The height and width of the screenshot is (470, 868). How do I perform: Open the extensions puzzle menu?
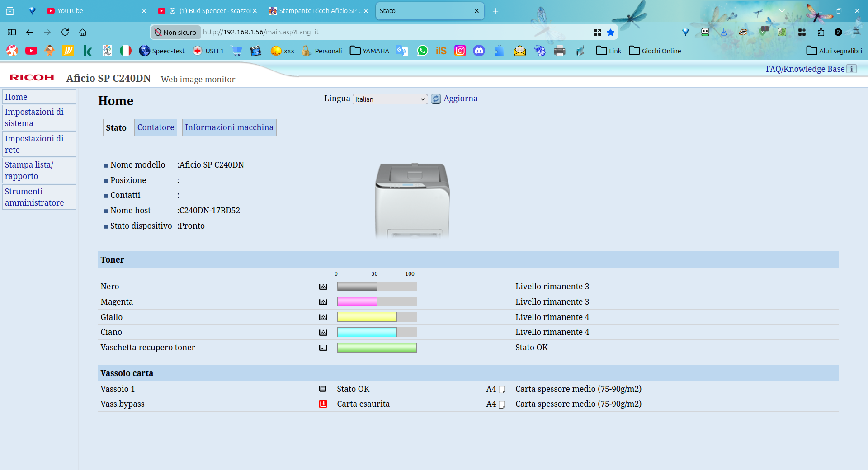(x=821, y=32)
